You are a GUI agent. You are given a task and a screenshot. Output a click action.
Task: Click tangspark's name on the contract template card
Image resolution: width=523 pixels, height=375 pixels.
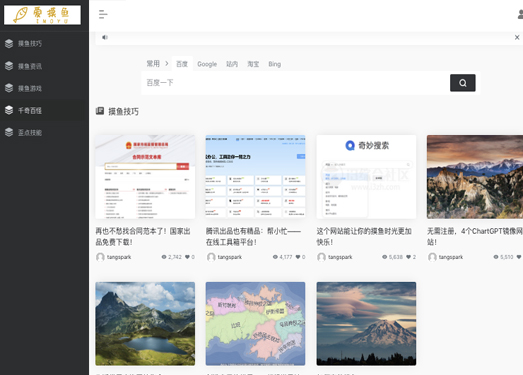pyautogui.click(x=119, y=257)
